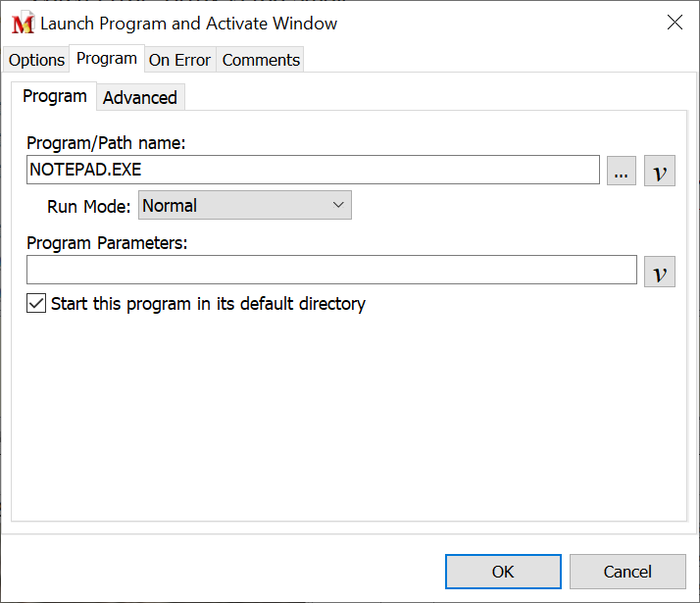700x603 pixels.
Task: Select the Comments tab
Action: click(261, 60)
